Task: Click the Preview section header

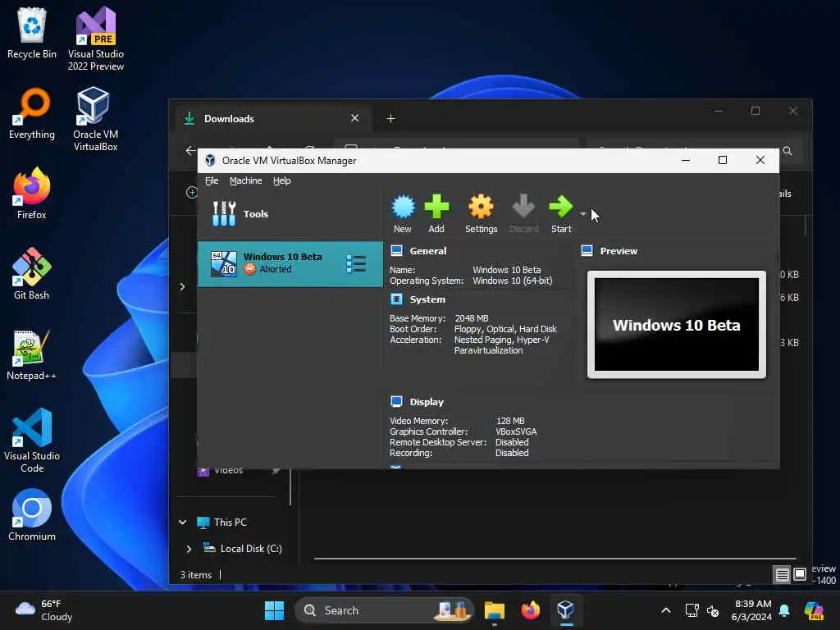Action: pyautogui.click(x=619, y=251)
